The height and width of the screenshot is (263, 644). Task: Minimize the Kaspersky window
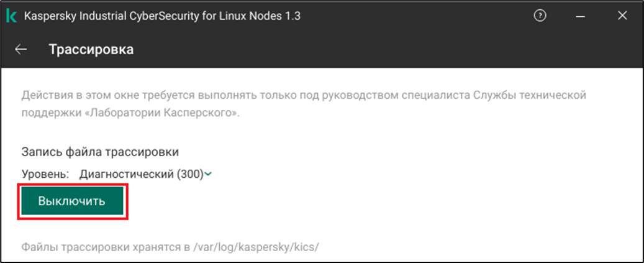pos(581,16)
